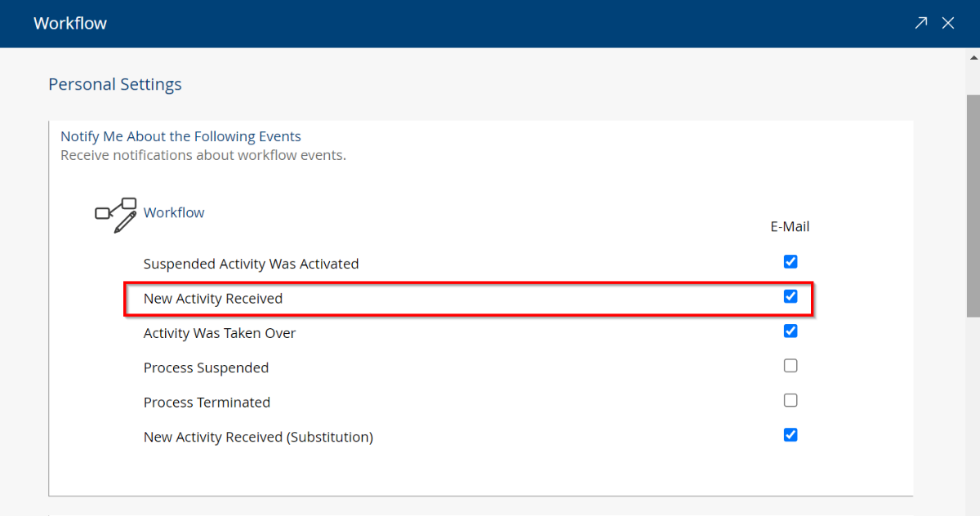The height and width of the screenshot is (516, 980).
Task: Uncheck Suspended Activity Was Activated e-mail checkbox
Action: 791,262
